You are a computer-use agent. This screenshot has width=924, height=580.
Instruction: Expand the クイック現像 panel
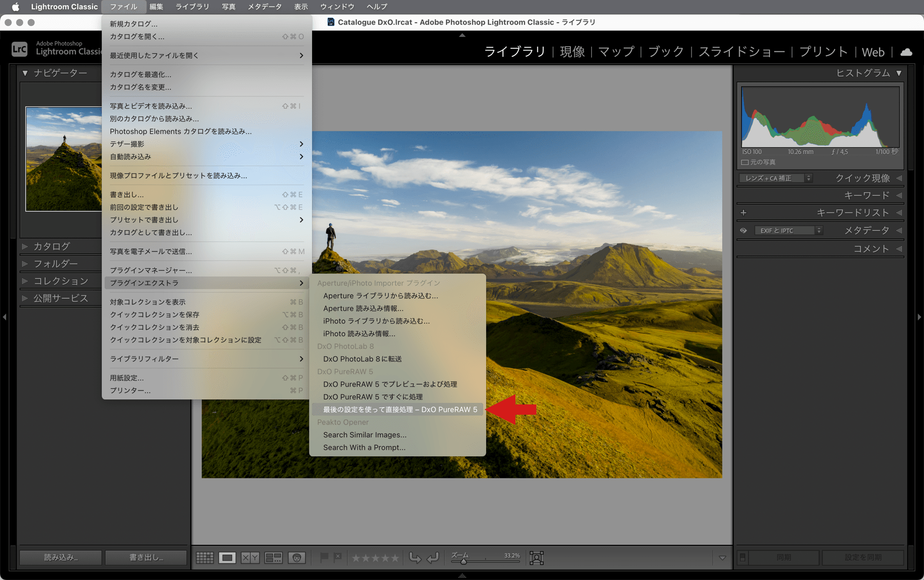[x=899, y=178]
